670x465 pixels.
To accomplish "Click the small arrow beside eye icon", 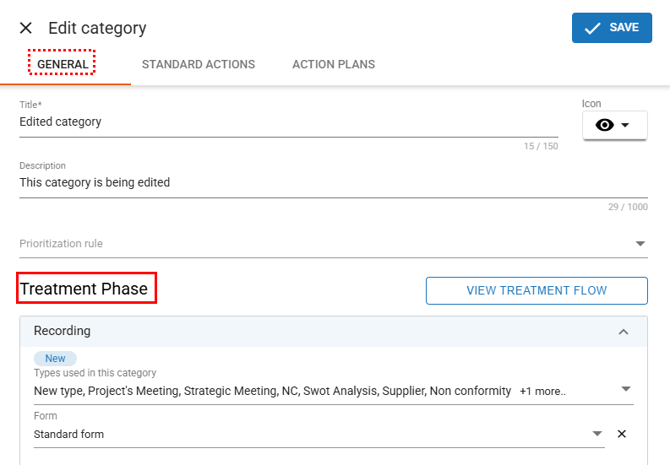I will point(626,125).
